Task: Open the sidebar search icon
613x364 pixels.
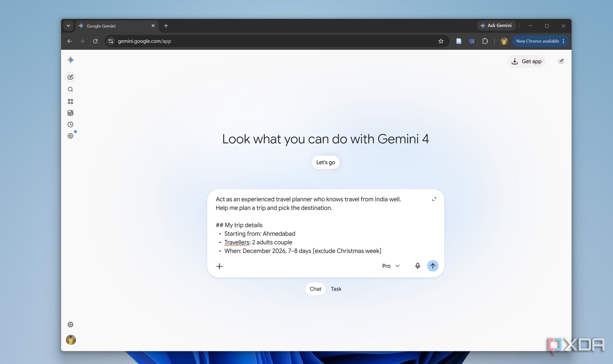Action: pos(70,89)
